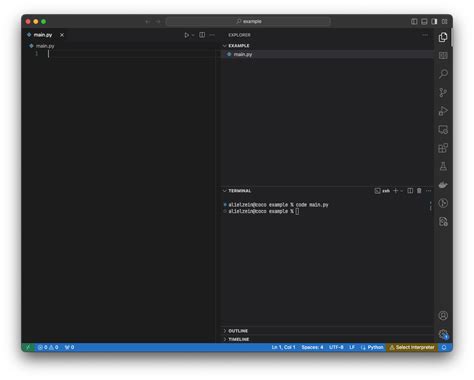474x380 pixels.
Task: Split the terminal
Action: tap(410, 191)
